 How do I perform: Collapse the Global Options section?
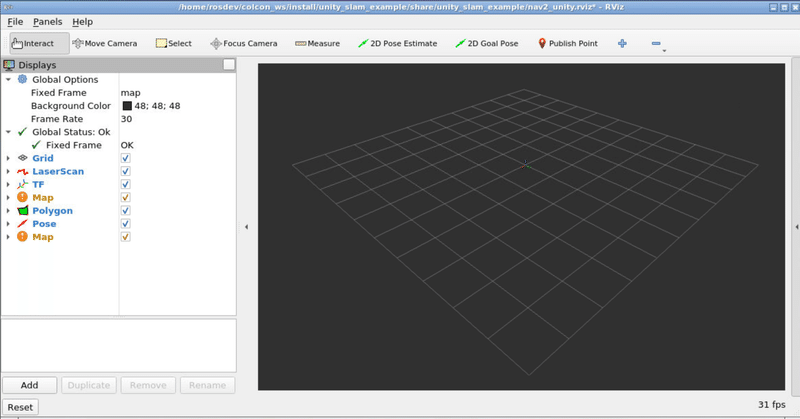pyautogui.click(x=8, y=80)
